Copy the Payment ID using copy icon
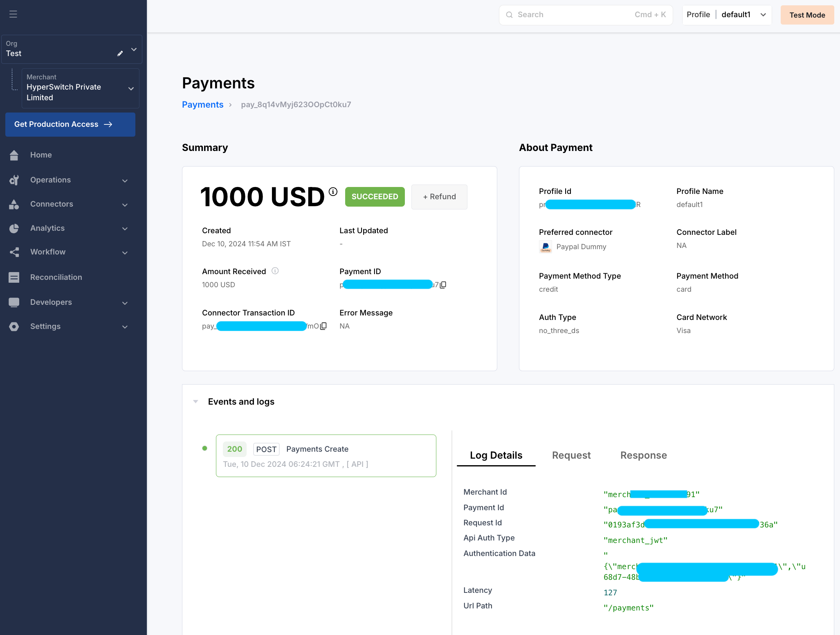Viewport: 840px width, 635px height. pyautogui.click(x=443, y=285)
